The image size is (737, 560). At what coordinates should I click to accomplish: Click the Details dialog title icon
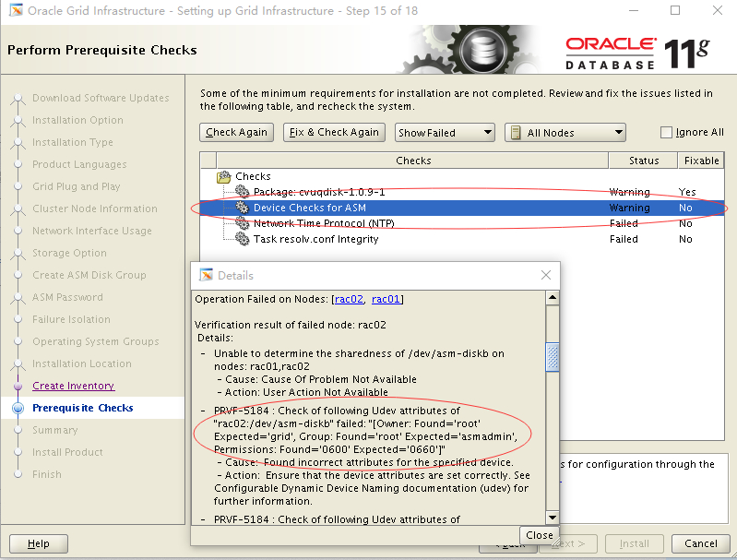(x=206, y=275)
